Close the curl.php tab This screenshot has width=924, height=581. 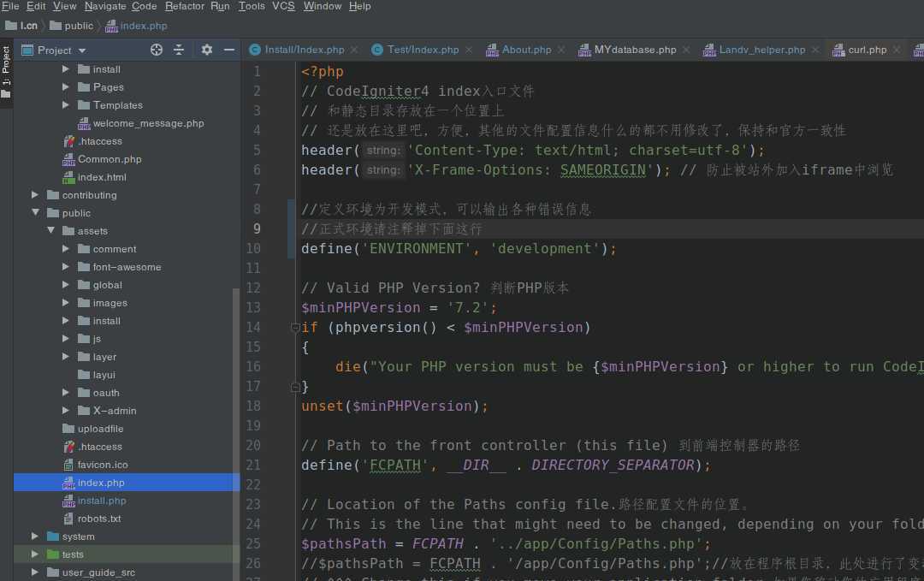tap(897, 50)
